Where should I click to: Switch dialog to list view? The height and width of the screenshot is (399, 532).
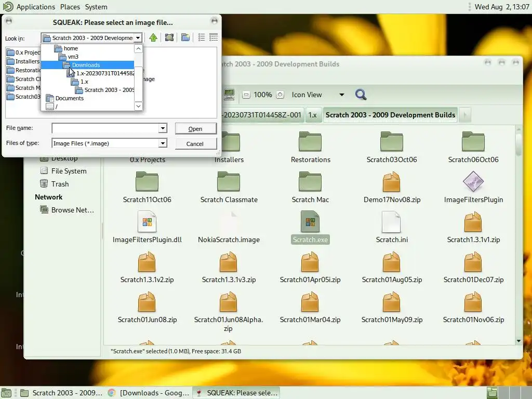tap(202, 37)
